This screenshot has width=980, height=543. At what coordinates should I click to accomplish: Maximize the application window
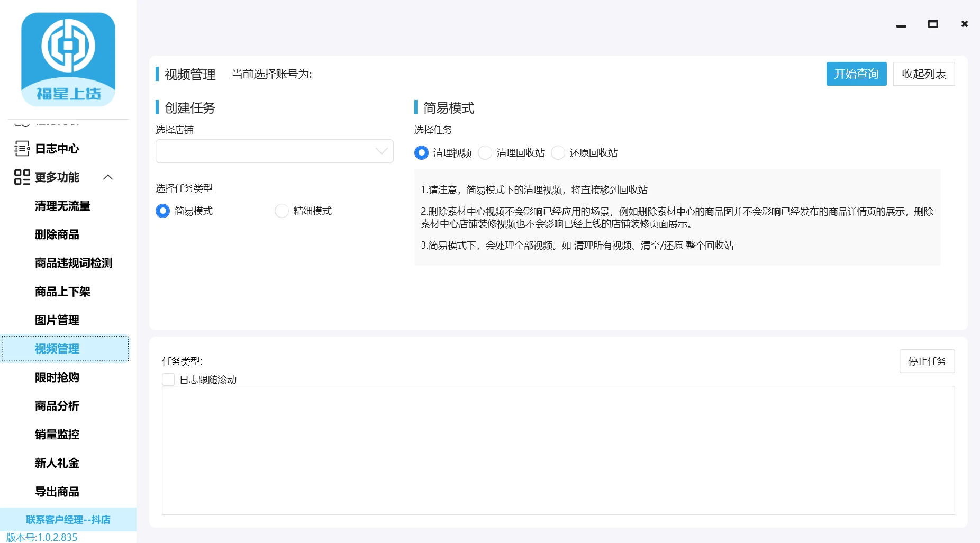tap(933, 24)
